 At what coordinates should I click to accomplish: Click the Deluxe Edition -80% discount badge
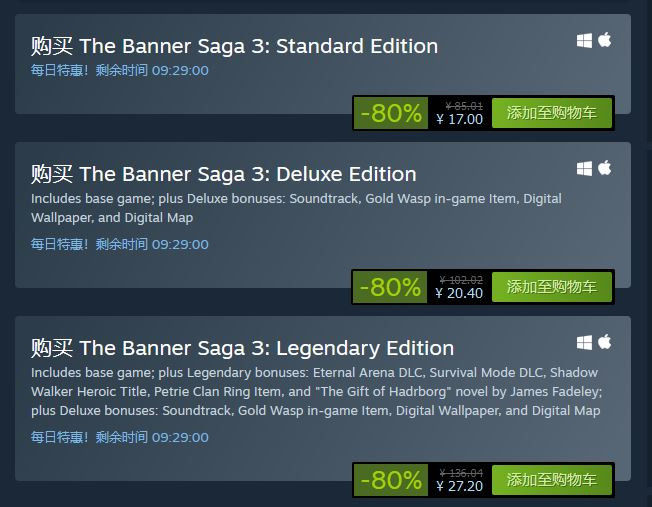tap(390, 287)
